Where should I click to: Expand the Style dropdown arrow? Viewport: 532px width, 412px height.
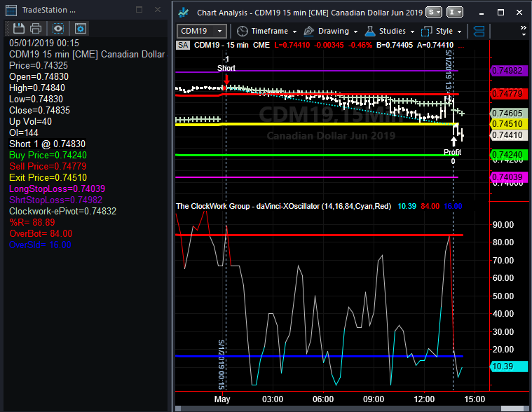coord(459,32)
